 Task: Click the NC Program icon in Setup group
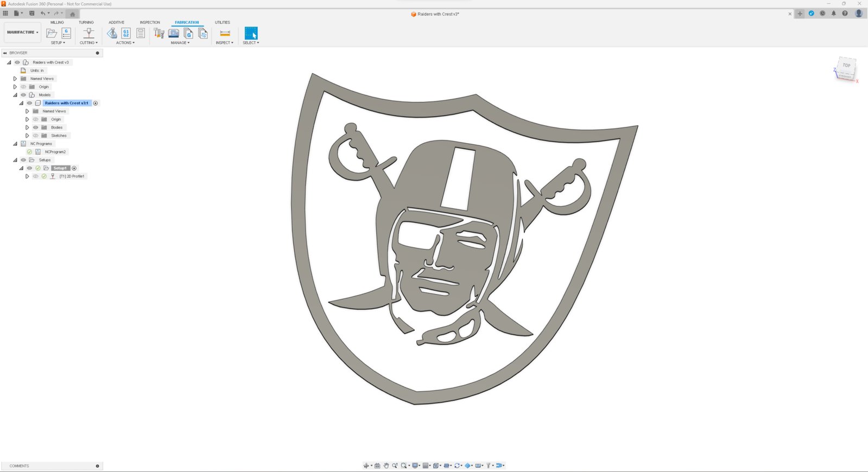tap(66, 33)
